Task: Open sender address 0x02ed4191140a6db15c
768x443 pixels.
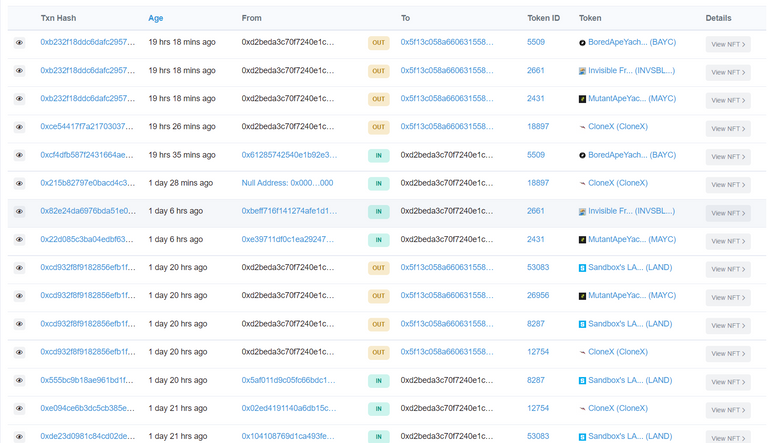Action: click(x=289, y=408)
